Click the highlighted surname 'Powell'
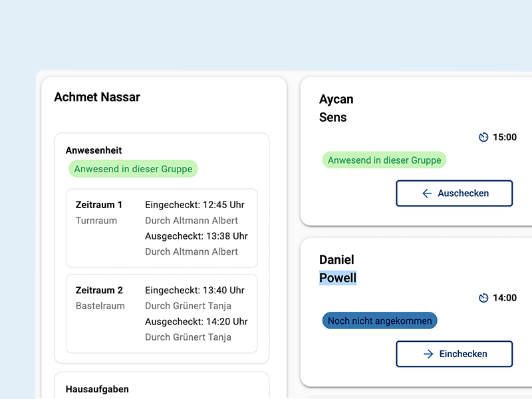532x399 pixels. click(x=338, y=278)
